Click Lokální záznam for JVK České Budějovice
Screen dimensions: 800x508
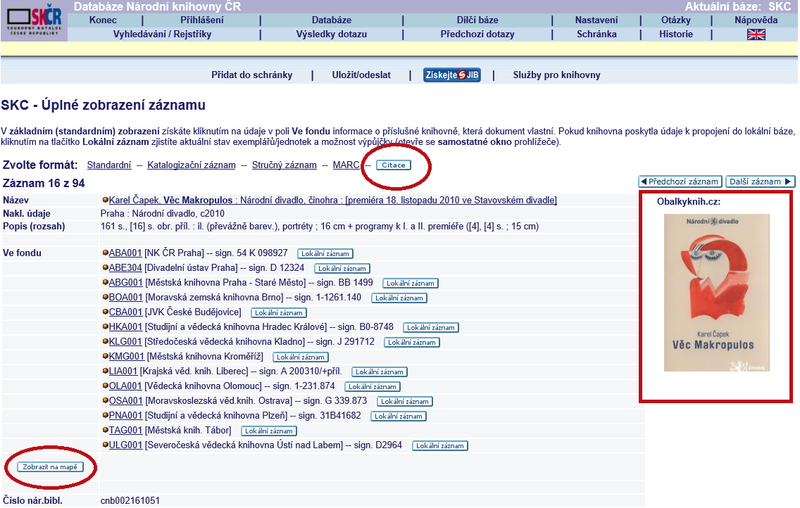click(279, 313)
